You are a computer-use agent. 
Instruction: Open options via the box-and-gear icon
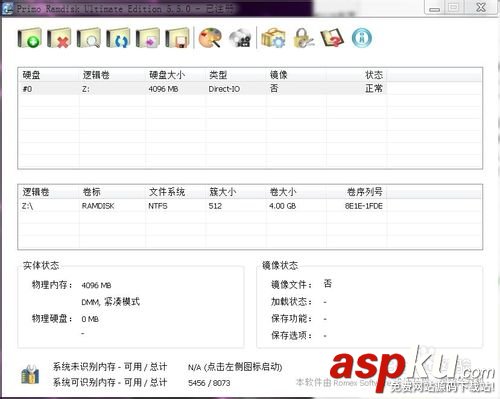273,38
